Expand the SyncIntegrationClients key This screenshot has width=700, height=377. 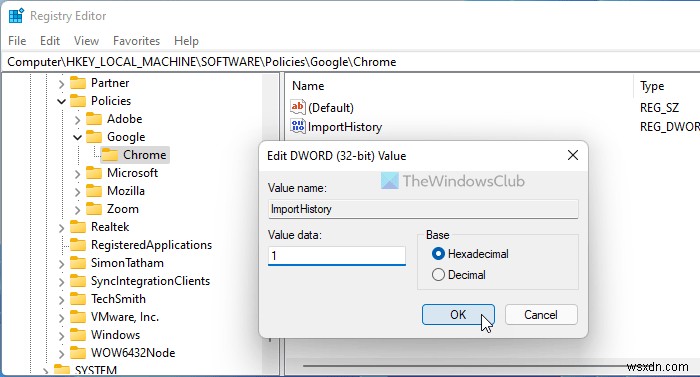[x=61, y=281]
